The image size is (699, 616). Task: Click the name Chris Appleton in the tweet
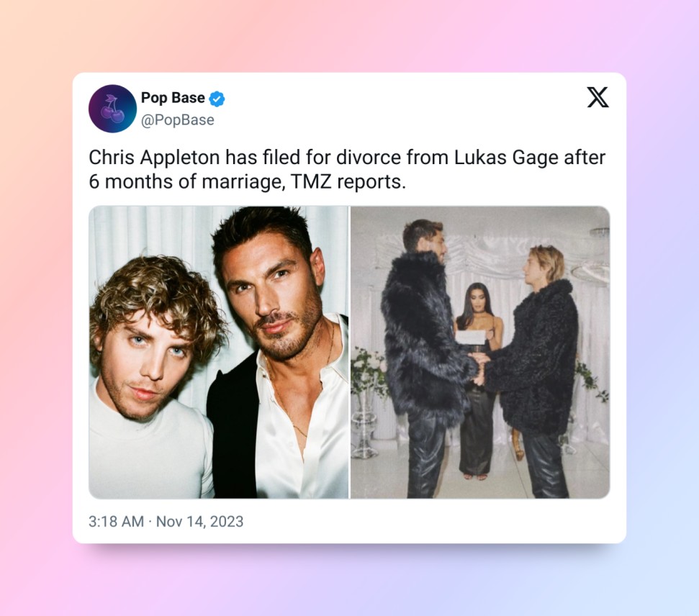[x=154, y=158]
